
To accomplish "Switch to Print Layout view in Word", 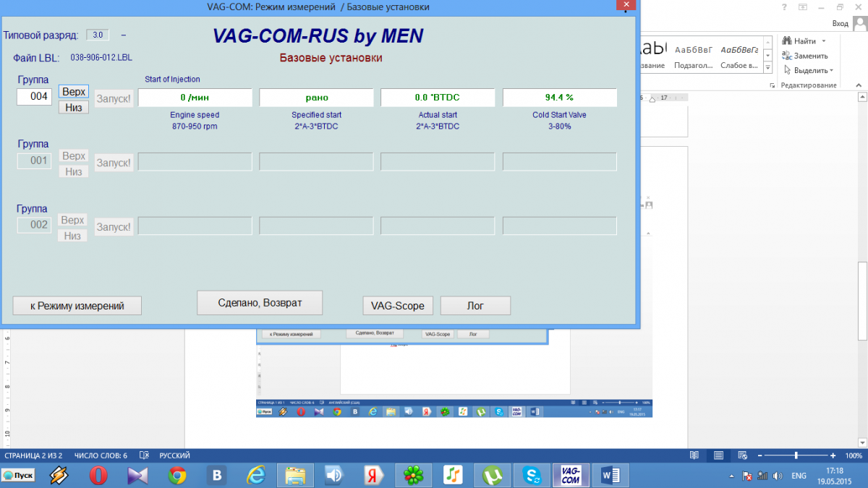I will (x=718, y=455).
